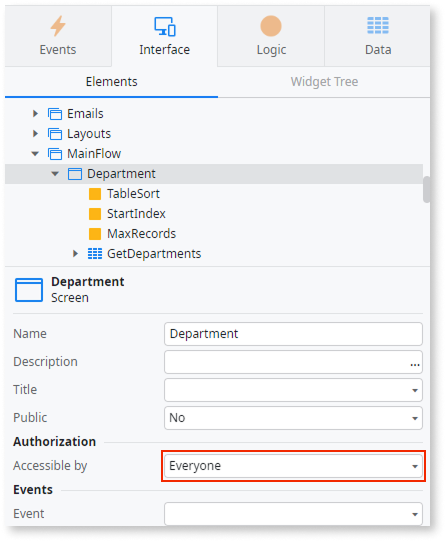Switch to the Logic tab

tap(271, 36)
